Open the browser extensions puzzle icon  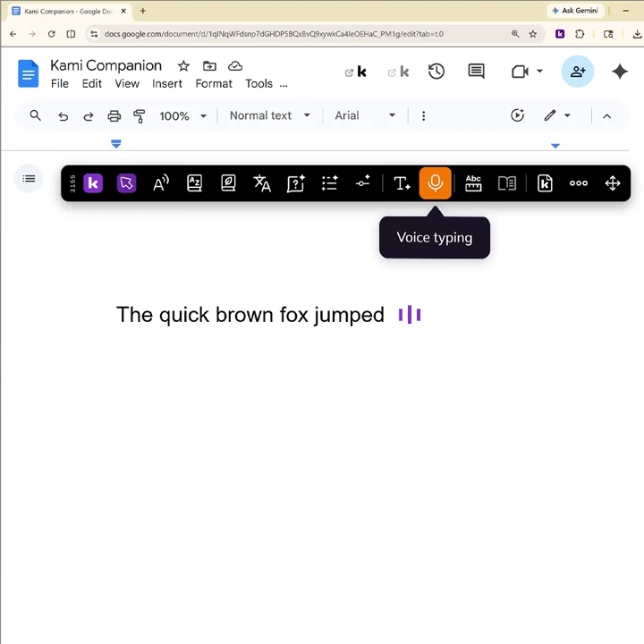[x=580, y=34]
